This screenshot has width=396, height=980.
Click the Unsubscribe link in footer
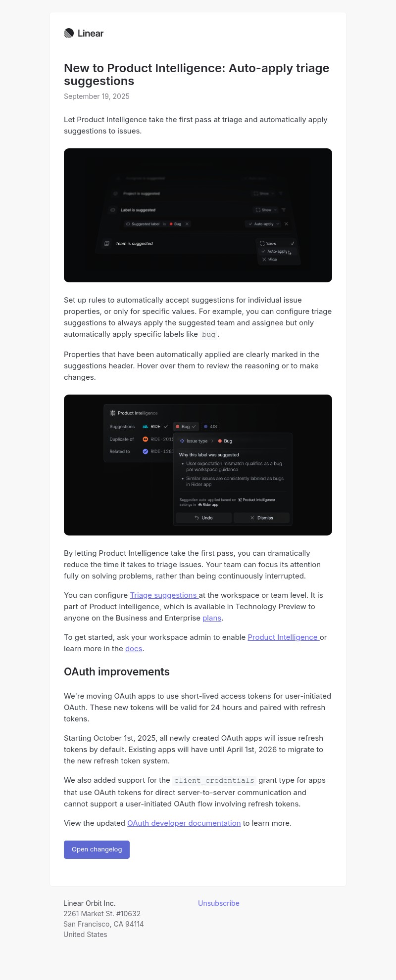click(218, 903)
